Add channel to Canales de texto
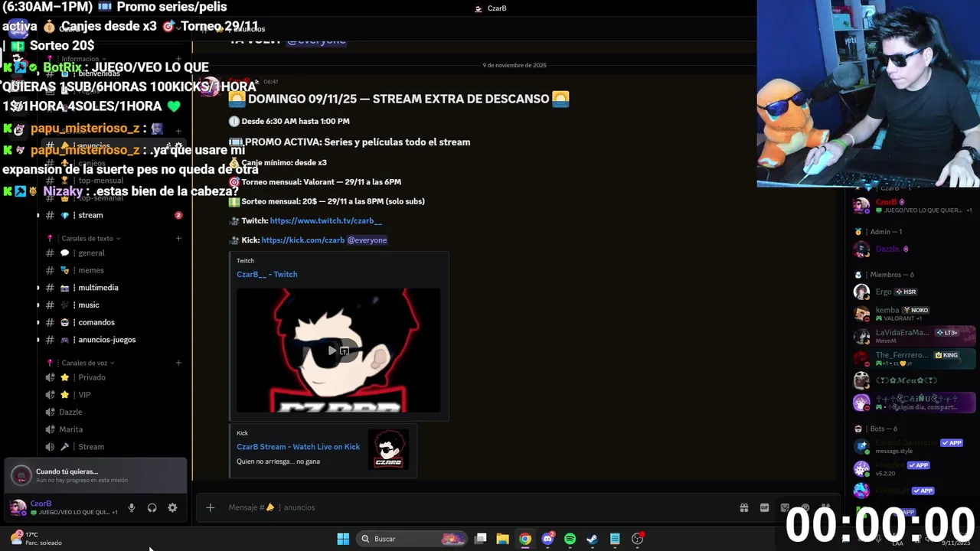 [178, 238]
